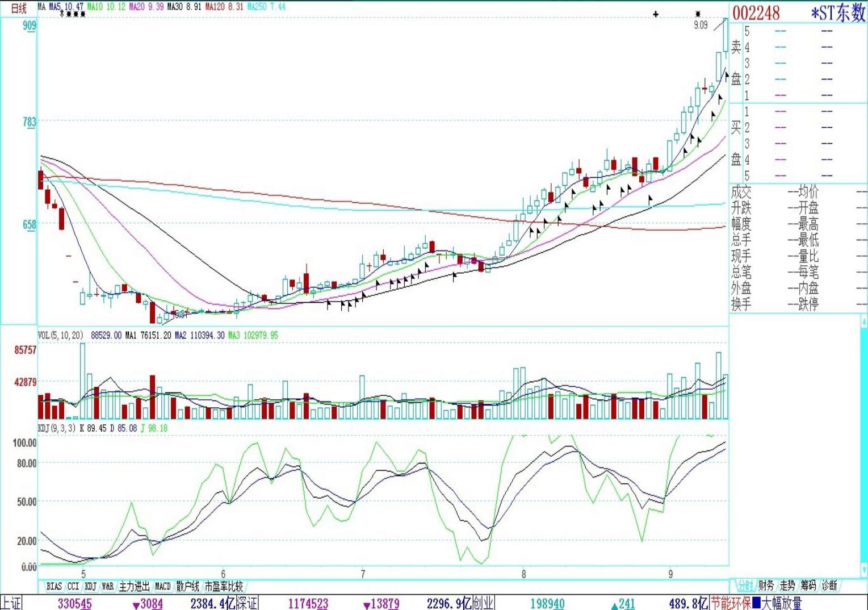Click the stock name *ST东数
Image resolution: width=868 pixels, height=610 pixels.
tap(838, 12)
